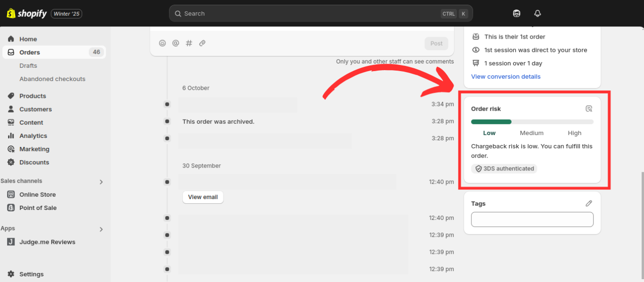Click the Shopify logo
The height and width of the screenshot is (282, 644).
click(x=27, y=14)
